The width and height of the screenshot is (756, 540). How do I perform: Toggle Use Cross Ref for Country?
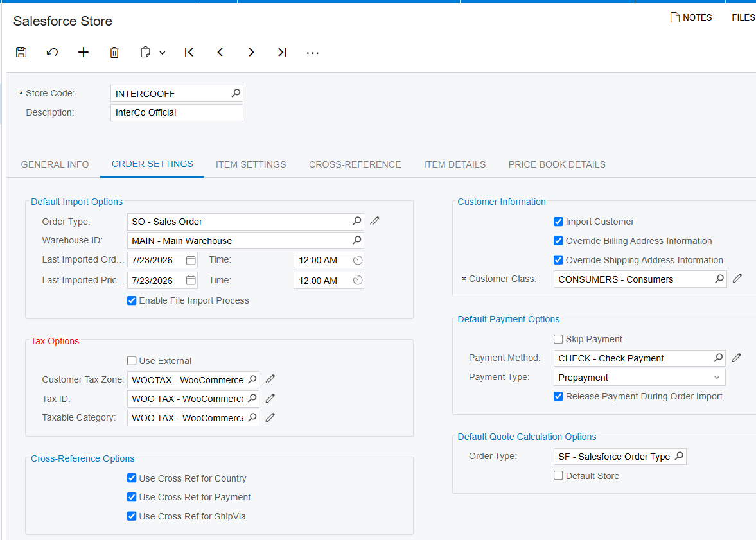(132, 478)
